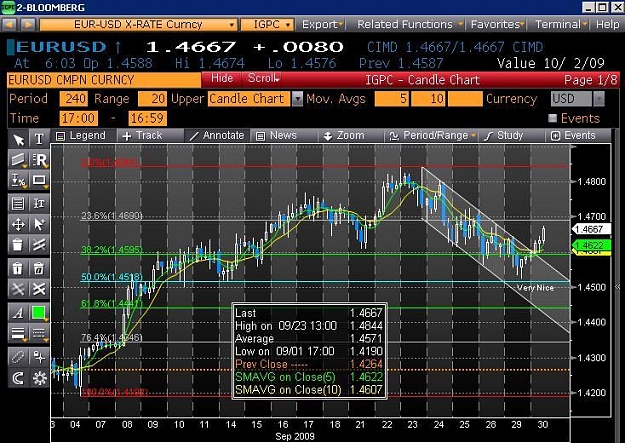Open the Export menu
This screenshot has width=625, height=443.
[322, 25]
